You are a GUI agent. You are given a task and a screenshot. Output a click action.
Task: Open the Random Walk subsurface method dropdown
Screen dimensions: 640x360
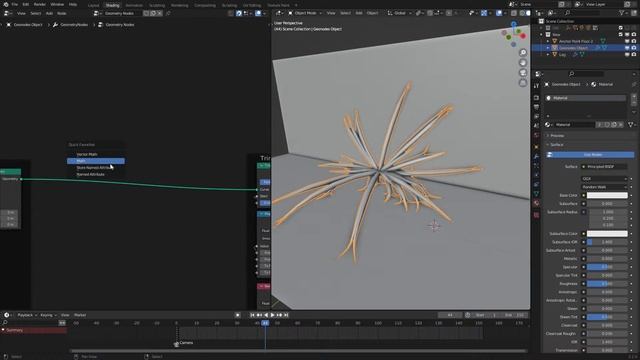(604, 187)
